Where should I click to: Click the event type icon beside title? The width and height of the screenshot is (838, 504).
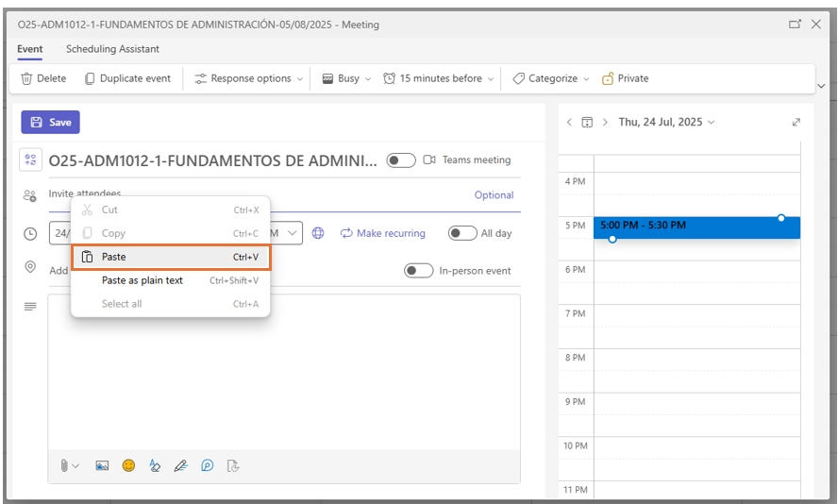pyautogui.click(x=30, y=160)
